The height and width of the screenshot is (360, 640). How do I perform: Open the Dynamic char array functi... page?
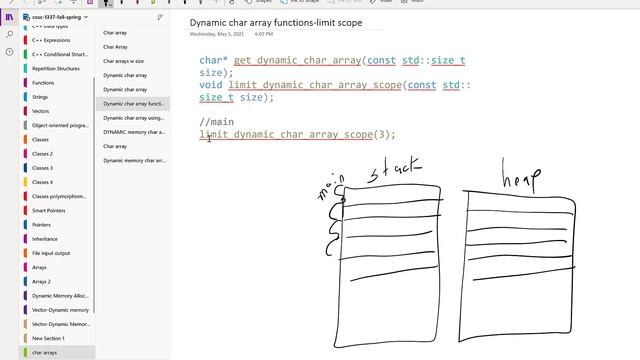[x=133, y=104]
